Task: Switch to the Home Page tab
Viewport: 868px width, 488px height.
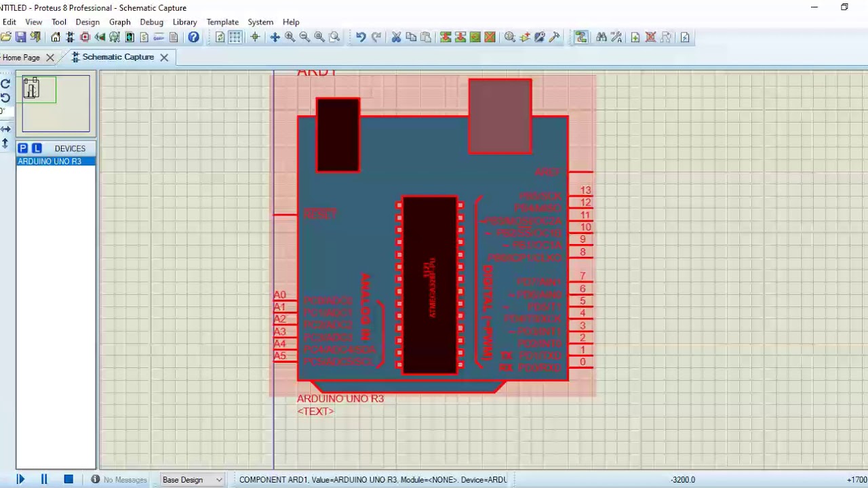Action: 21,58
